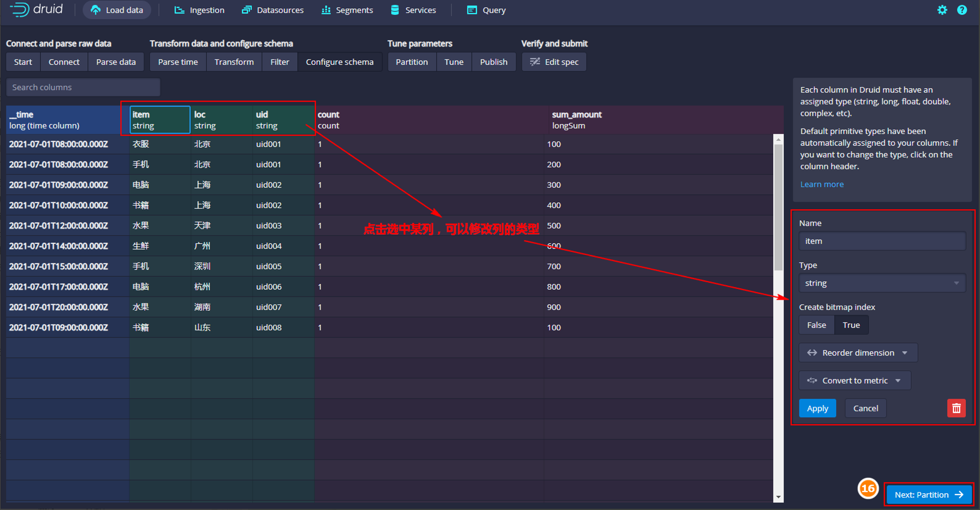Go to the Parse data step

pyautogui.click(x=116, y=62)
